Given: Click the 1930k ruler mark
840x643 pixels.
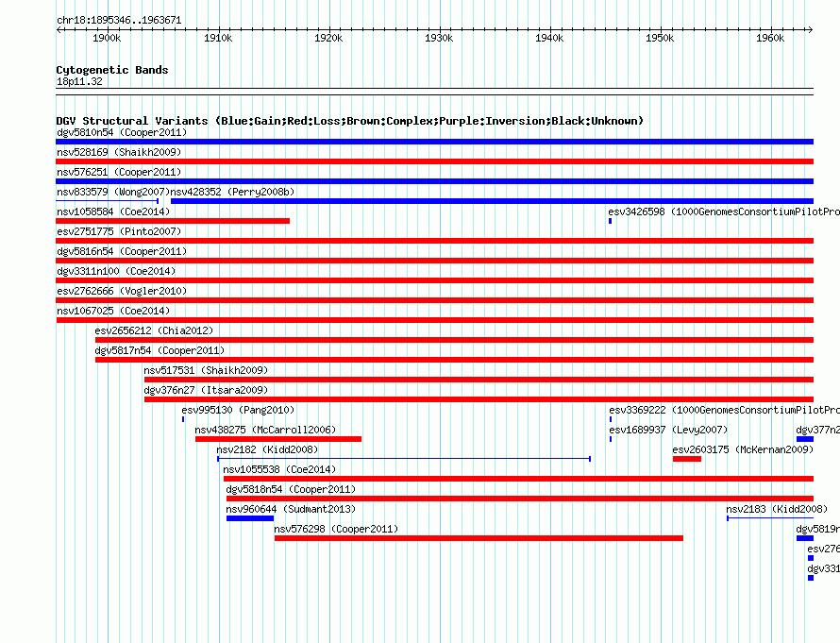Looking at the screenshot, I should tap(439, 38).
